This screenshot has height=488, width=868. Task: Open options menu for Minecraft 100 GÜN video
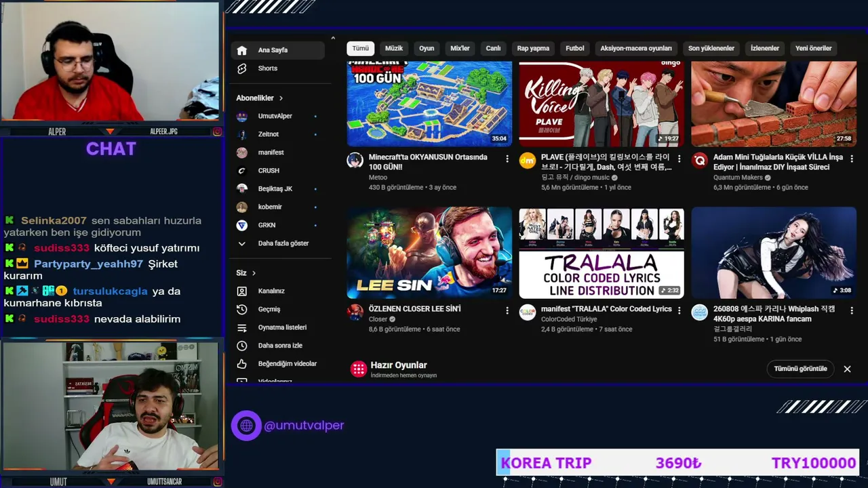coord(507,159)
